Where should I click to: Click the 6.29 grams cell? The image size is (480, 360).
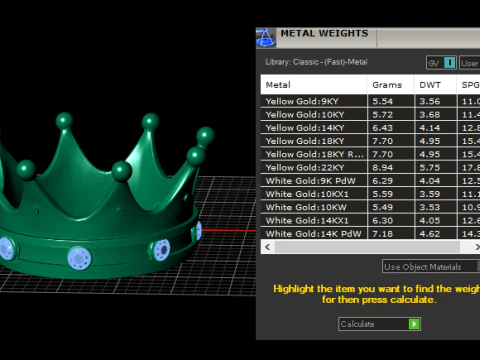click(391, 181)
